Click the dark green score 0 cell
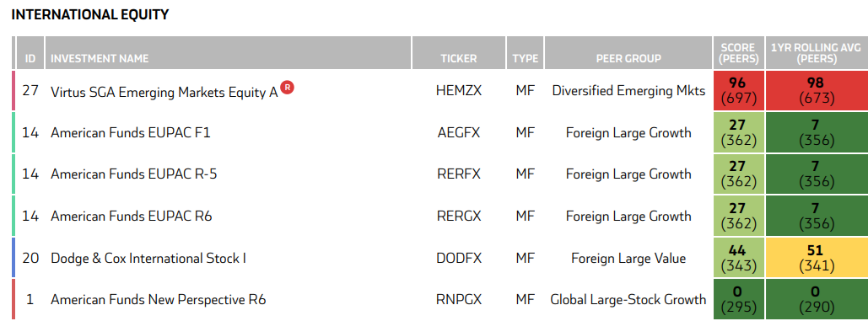 pos(738,299)
